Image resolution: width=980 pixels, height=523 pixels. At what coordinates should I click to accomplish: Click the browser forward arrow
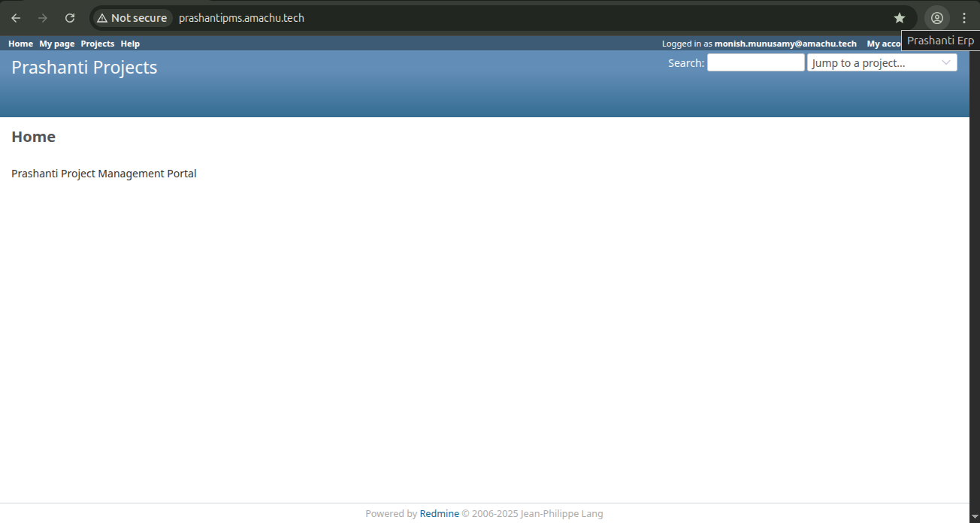point(43,18)
